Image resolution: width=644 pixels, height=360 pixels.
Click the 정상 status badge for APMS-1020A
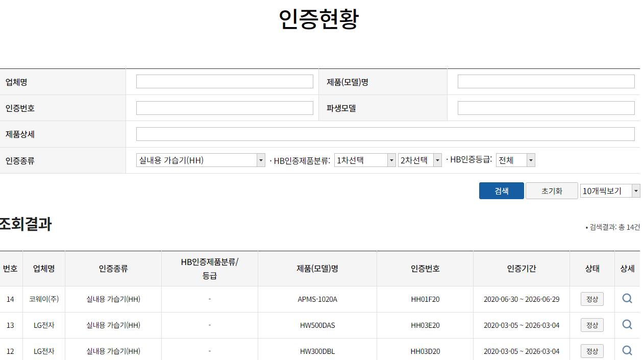tap(591, 298)
